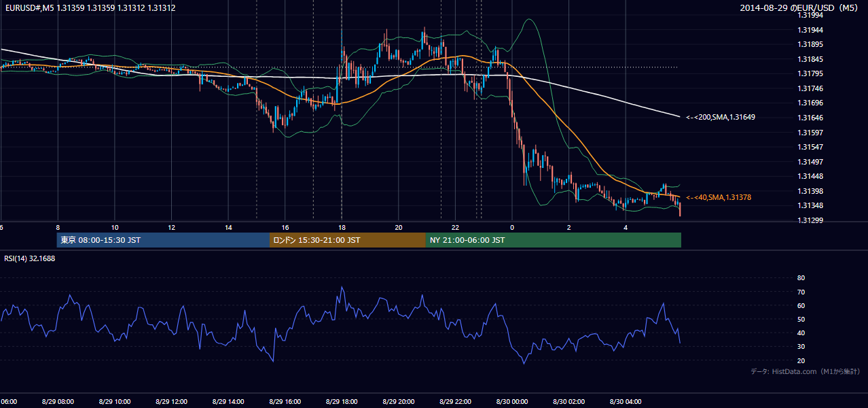Click the 8/29 22:00 time label
Viewport: 868px width, 408px height.
pos(455,402)
